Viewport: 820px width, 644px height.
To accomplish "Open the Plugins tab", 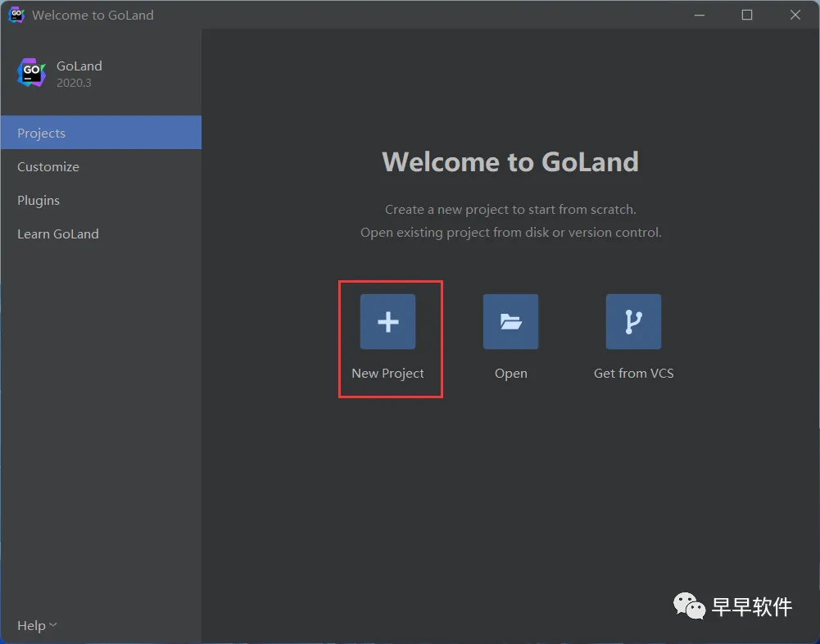I will (101, 201).
